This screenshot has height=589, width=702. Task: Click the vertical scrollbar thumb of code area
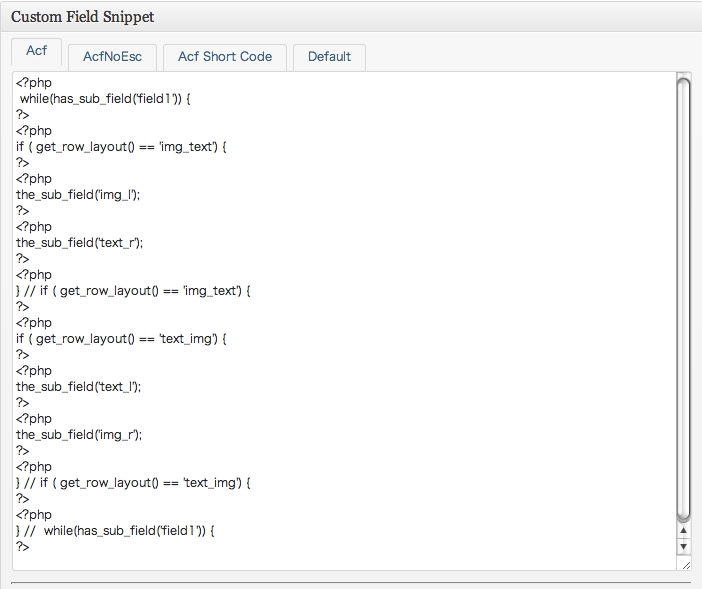tap(683, 300)
